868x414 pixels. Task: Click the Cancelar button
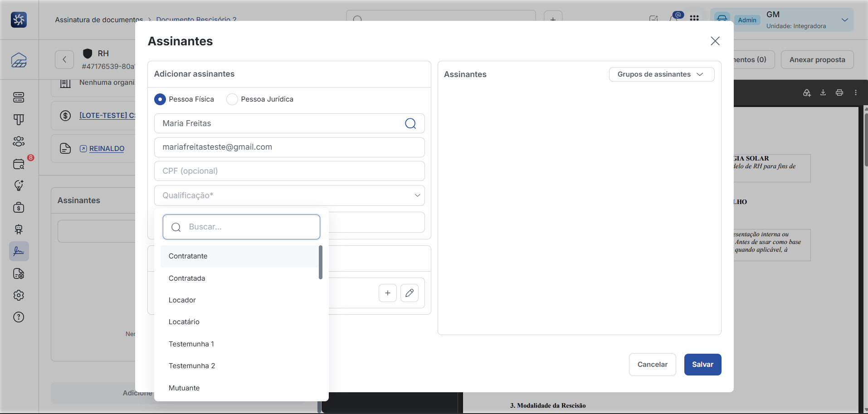coord(652,365)
